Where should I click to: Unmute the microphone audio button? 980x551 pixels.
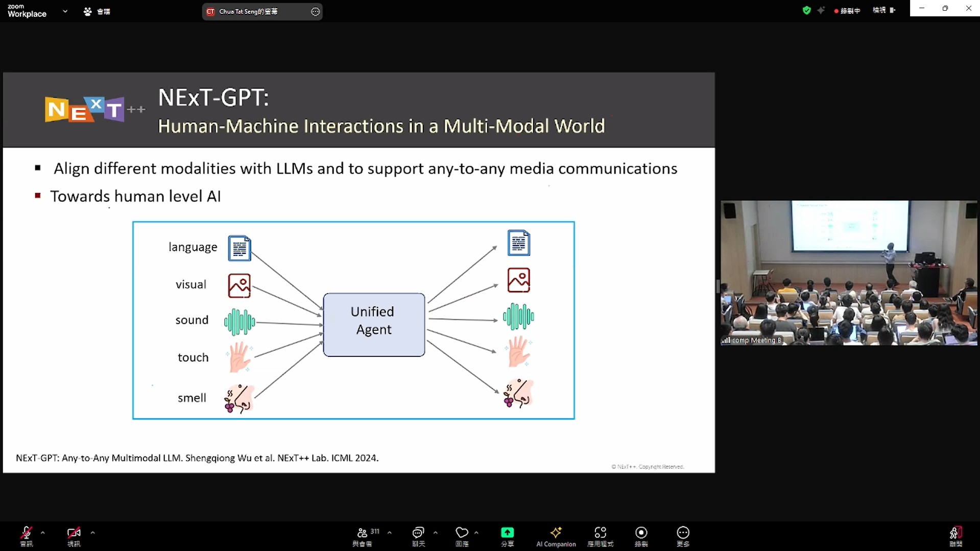26,536
